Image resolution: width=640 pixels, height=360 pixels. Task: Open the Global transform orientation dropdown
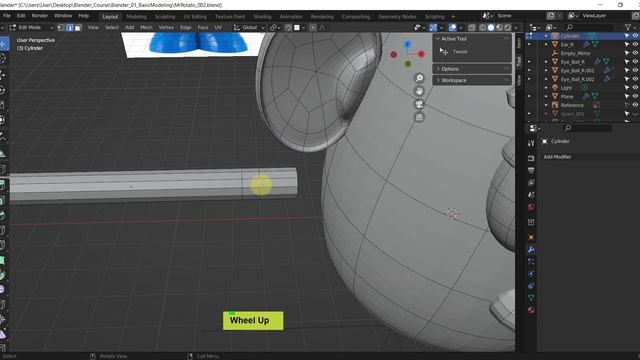click(249, 27)
